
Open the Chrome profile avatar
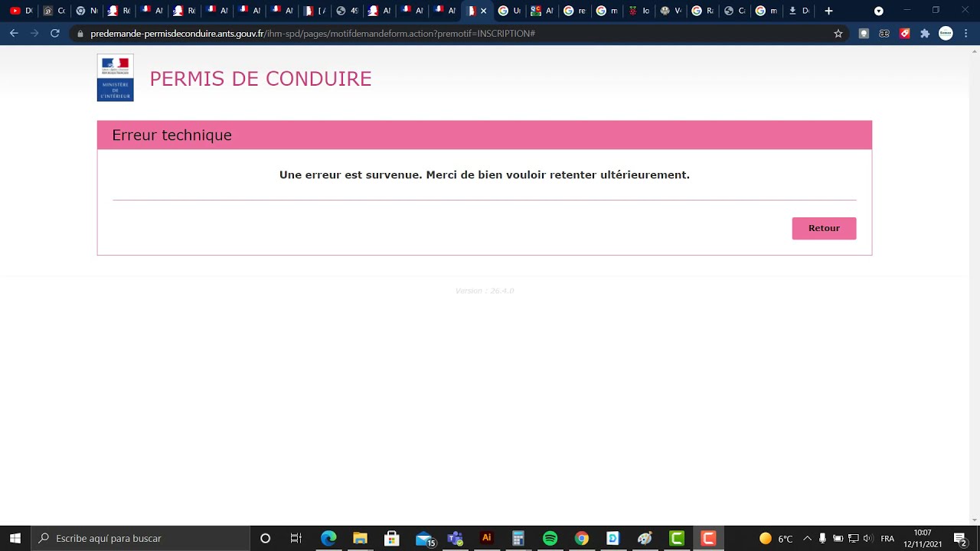click(x=946, y=34)
